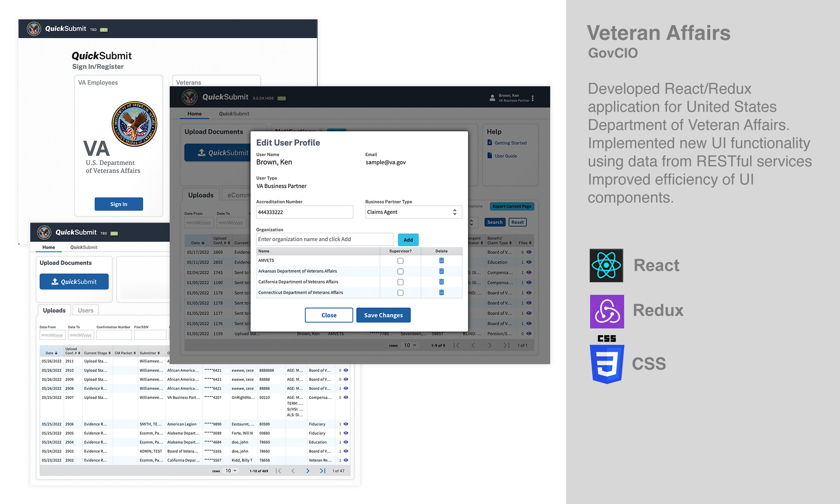Click Save Changes in Edit User Profile

[x=383, y=315]
